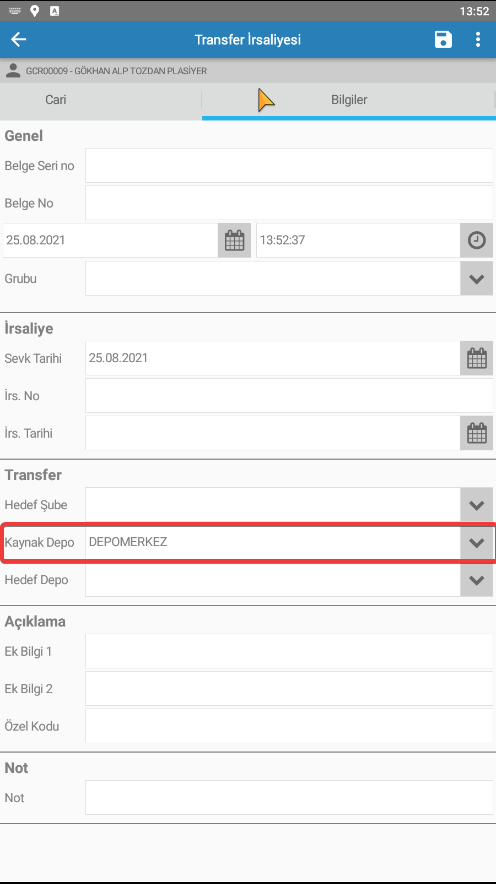Click the Özel Kodu input field
The height and width of the screenshot is (884, 496).
289,726
